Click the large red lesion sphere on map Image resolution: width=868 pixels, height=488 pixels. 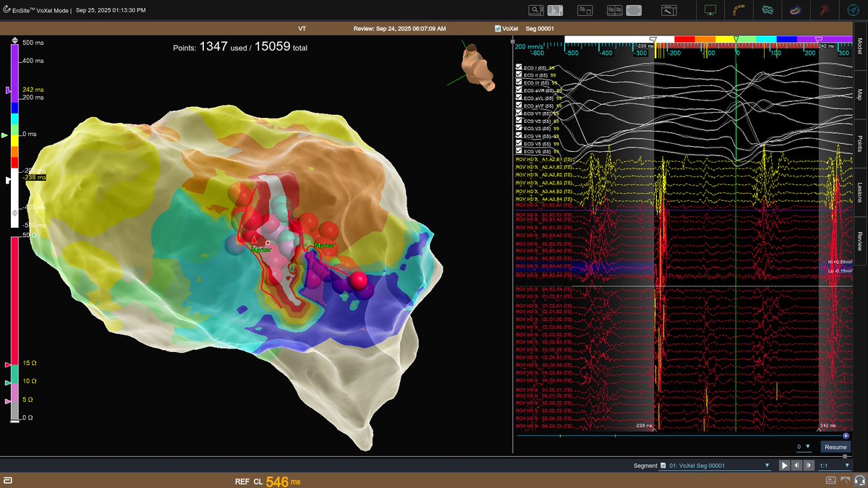[x=357, y=281]
